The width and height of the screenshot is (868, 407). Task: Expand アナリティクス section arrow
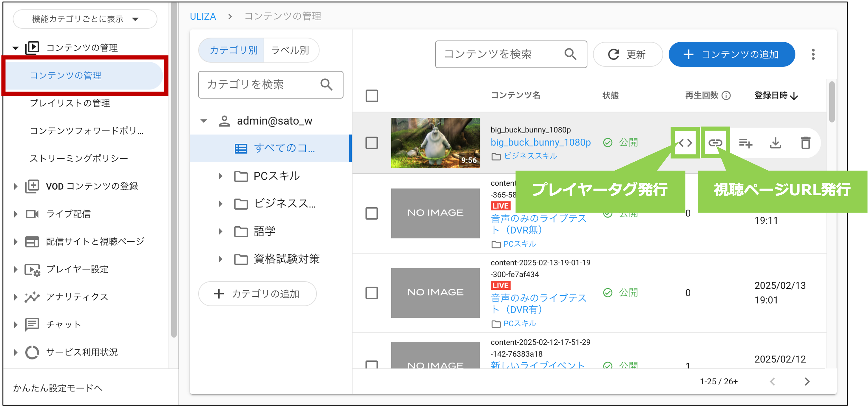(x=16, y=297)
